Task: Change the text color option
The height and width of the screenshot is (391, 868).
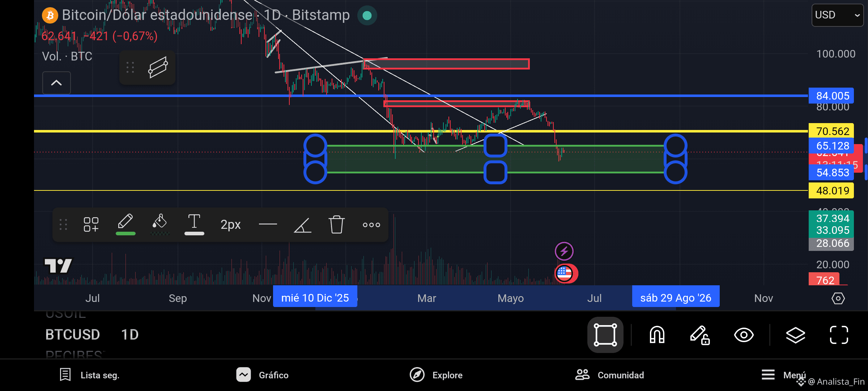Action: (194, 224)
